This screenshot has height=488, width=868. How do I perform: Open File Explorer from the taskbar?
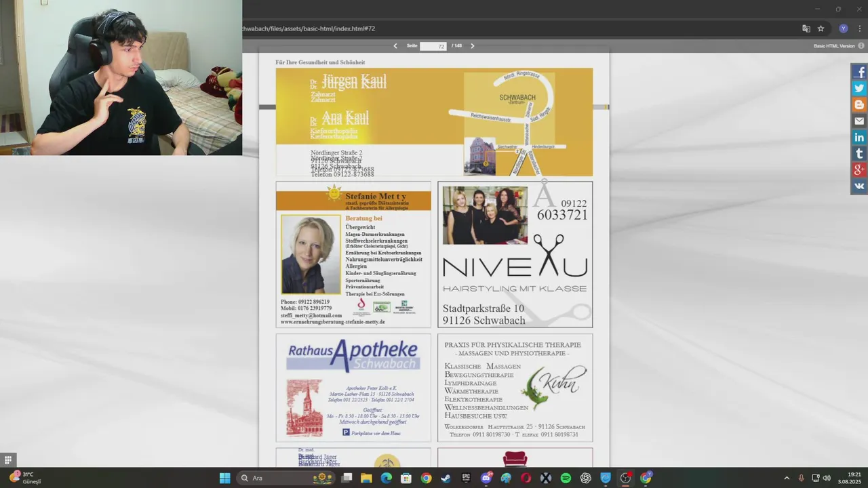click(x=366, y=478)
